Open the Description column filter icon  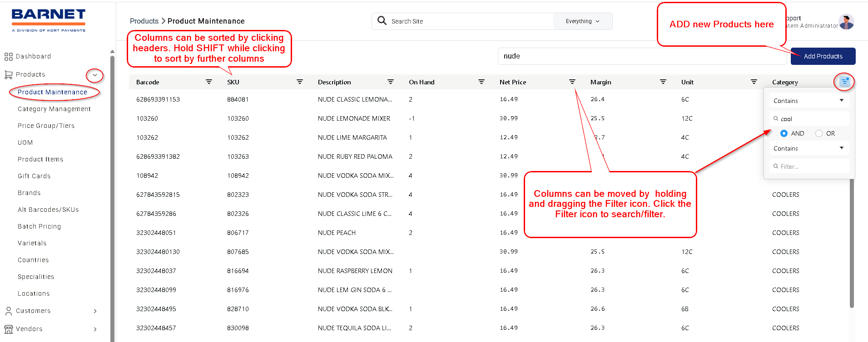pos(391,82)
